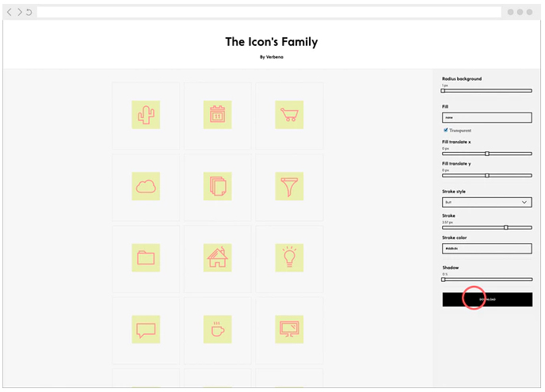The height and width of the screenshot is (392, 545).
Task: Click the Fill color input field
Action: pos(487,117)
